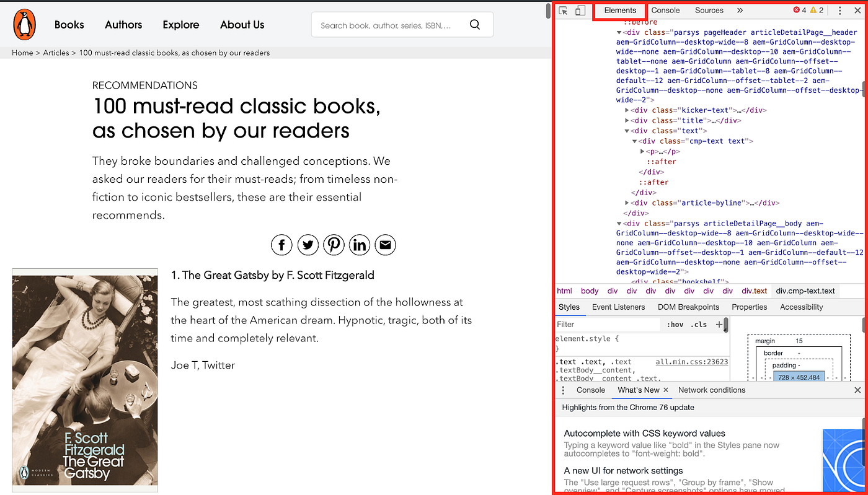Focus the Styles Filter input
Image resolution: width=868 pixels, height=495 pixels.
[x=608, y=325]
